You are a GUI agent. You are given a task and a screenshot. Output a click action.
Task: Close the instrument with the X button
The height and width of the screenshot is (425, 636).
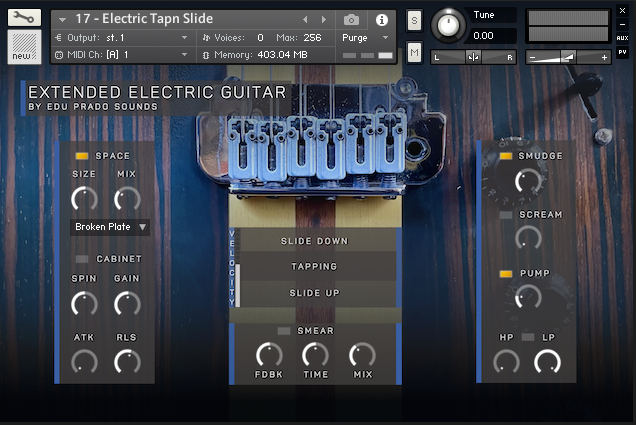pyautogui.click(x=621, y=9)
